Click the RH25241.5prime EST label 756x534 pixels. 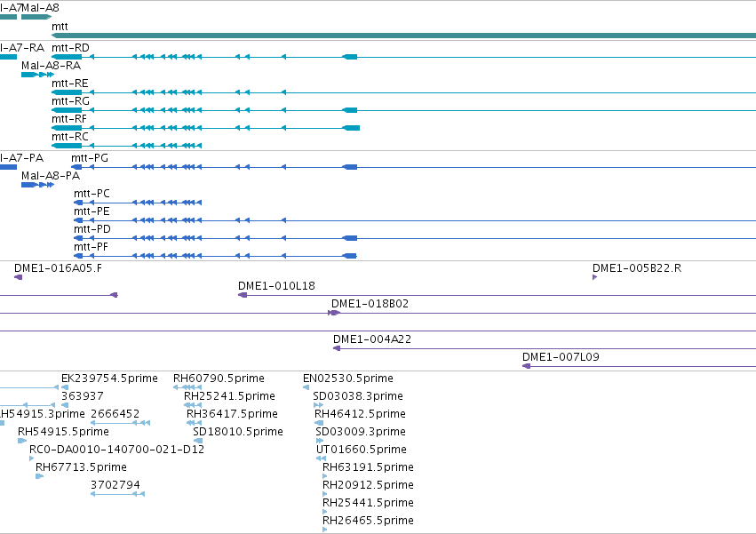click(x=229, y=396)
